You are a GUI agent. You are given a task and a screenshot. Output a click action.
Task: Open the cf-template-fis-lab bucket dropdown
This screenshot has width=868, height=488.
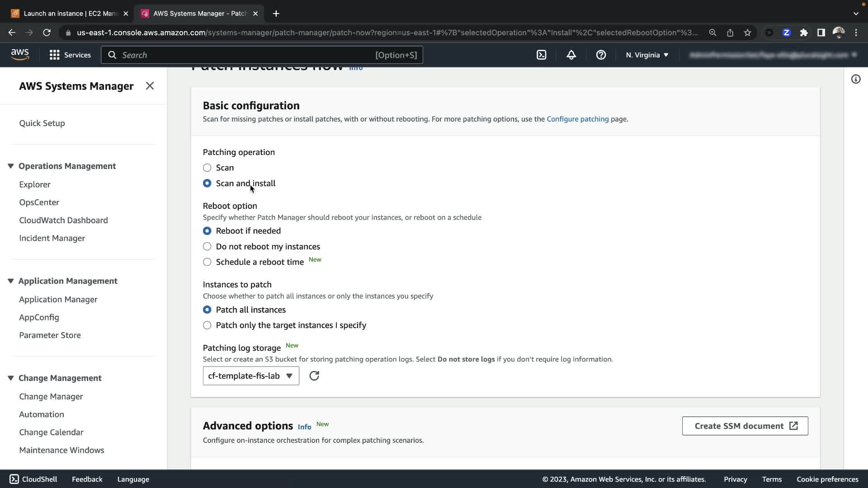point(251,376)
